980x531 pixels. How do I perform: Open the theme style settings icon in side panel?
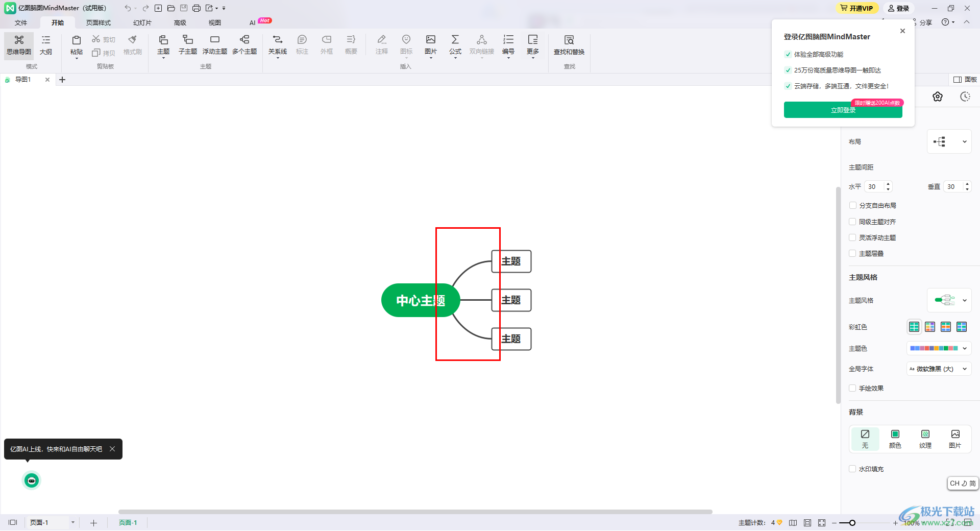pos(938,97)
